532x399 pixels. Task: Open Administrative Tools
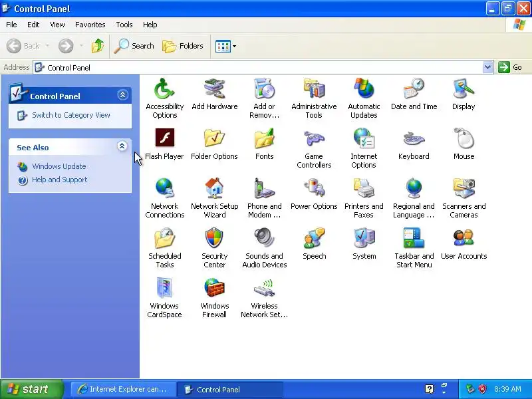[x=314, y=98]
